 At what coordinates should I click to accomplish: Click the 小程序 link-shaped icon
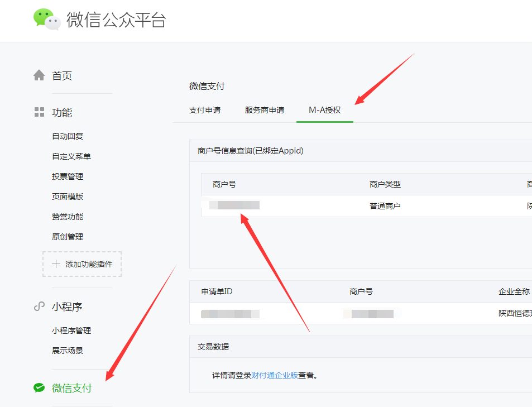tap(40, 307)
